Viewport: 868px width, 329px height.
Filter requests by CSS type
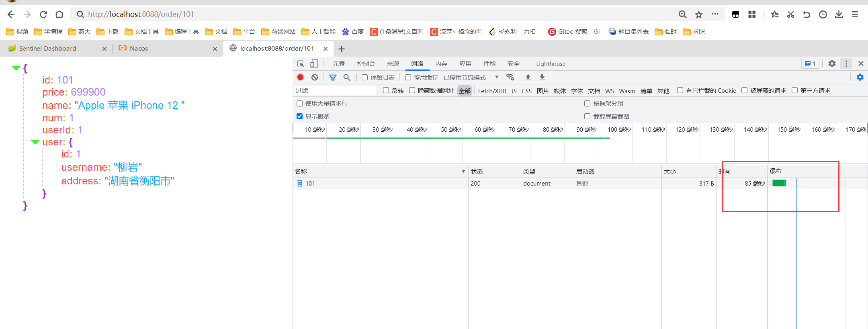tap(526, 91)
